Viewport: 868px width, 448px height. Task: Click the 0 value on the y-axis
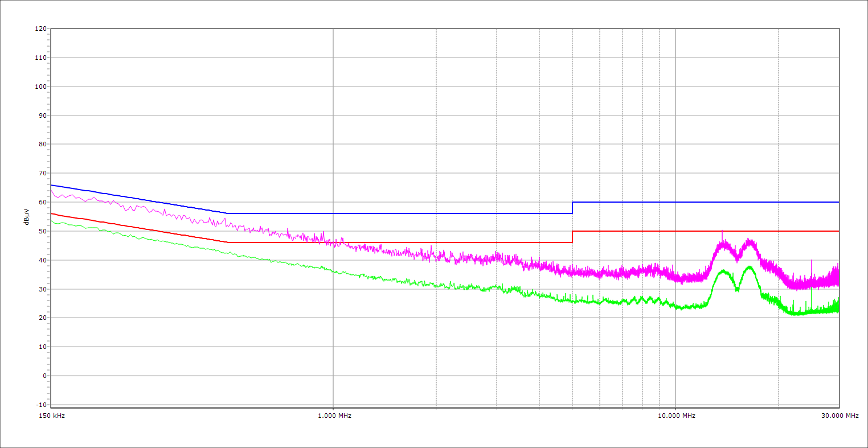44,376
